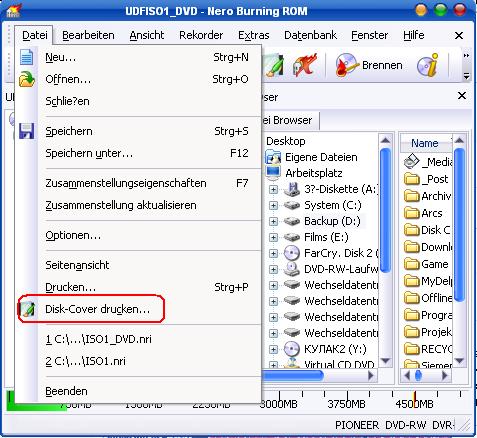477x438 pixels.
Task: Click the Name column header
Action: pos(426,143)
